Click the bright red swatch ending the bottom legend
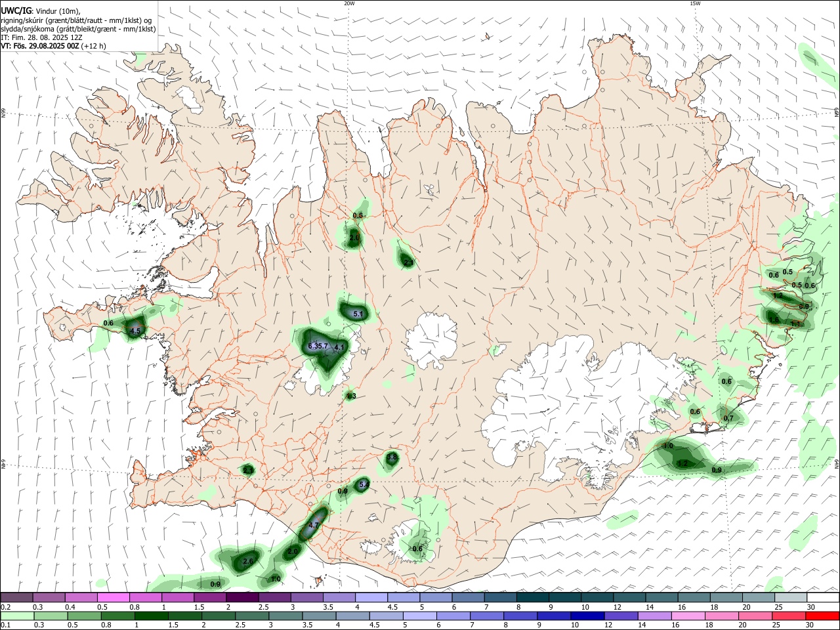This screenshot has height=630, width=840. pyautogui.click(x=822, y=616)
